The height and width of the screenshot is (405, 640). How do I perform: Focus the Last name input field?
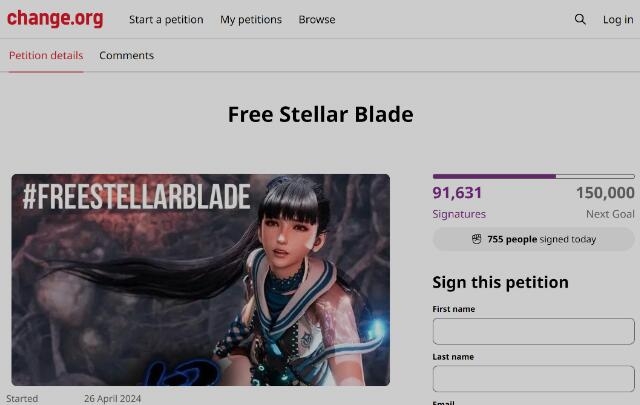(533, 379)
